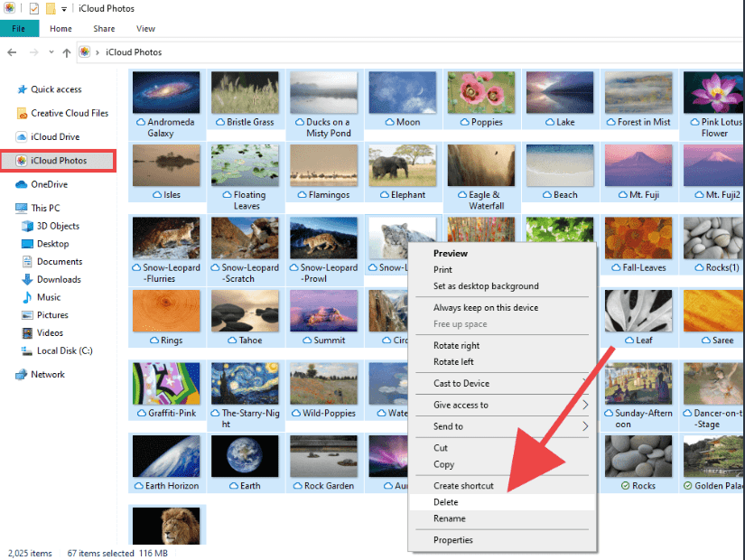This screenshot has height=560, width=745.
Task: Select Always keep on this device
Action: tap(502, 308)
